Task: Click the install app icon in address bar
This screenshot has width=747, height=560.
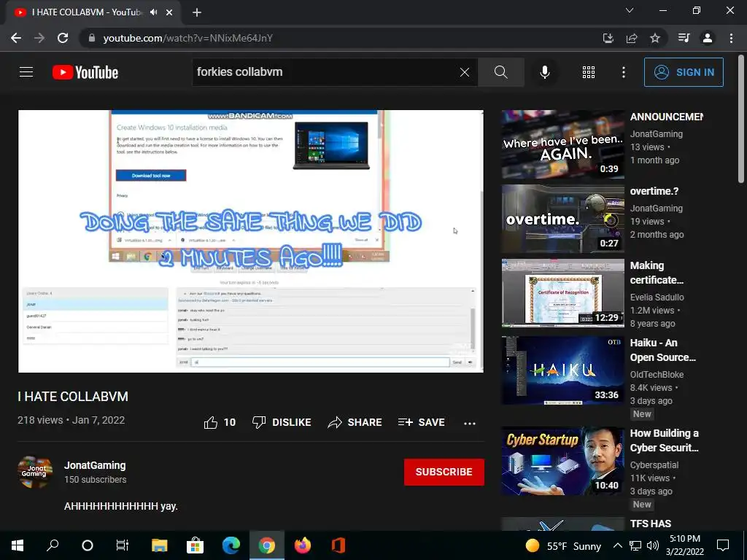Action: pos(608,38)
